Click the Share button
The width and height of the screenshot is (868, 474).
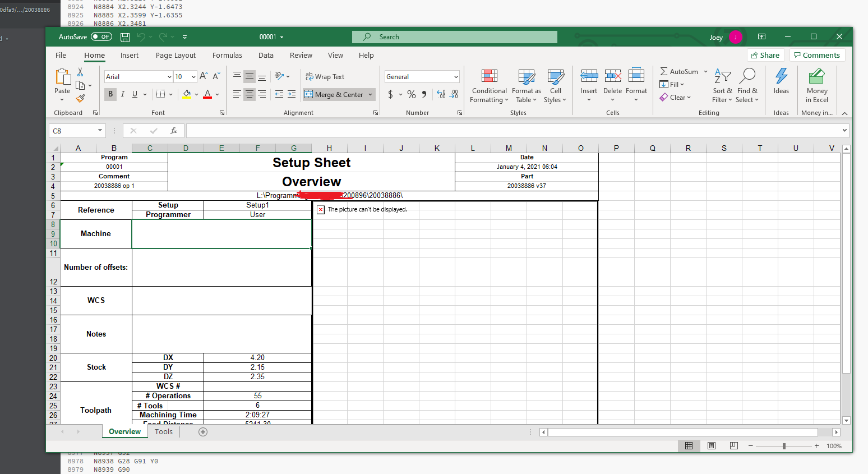pyautogui.click(x=765, y=55)
